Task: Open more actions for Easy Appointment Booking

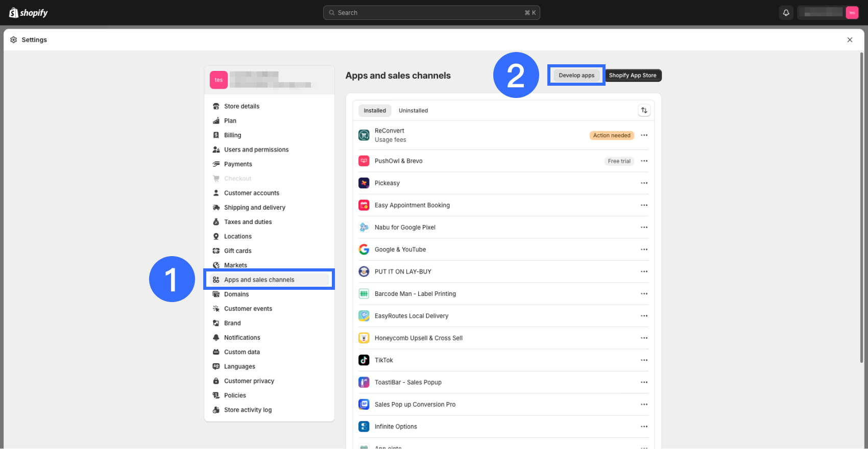Action: click(x=644, y=205)
